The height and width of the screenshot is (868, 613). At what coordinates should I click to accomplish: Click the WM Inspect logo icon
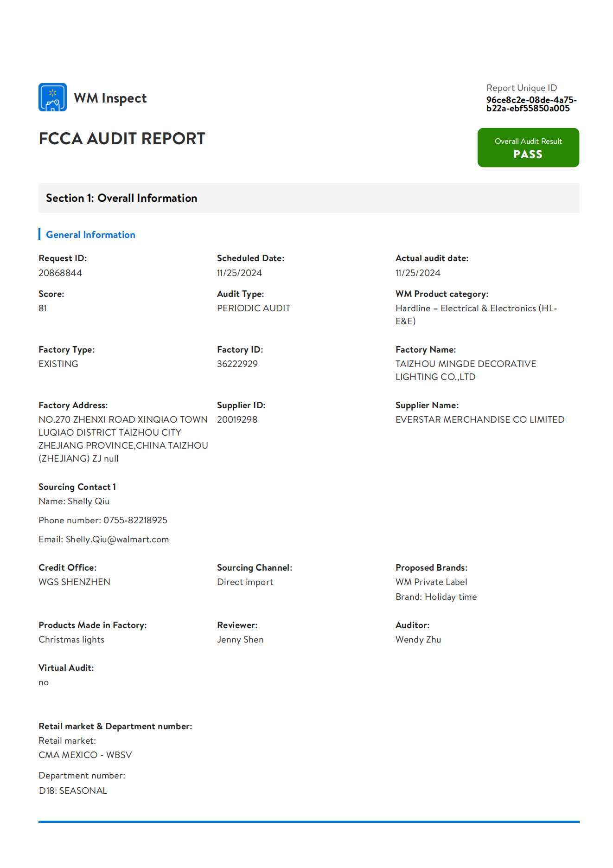(52, 97)
